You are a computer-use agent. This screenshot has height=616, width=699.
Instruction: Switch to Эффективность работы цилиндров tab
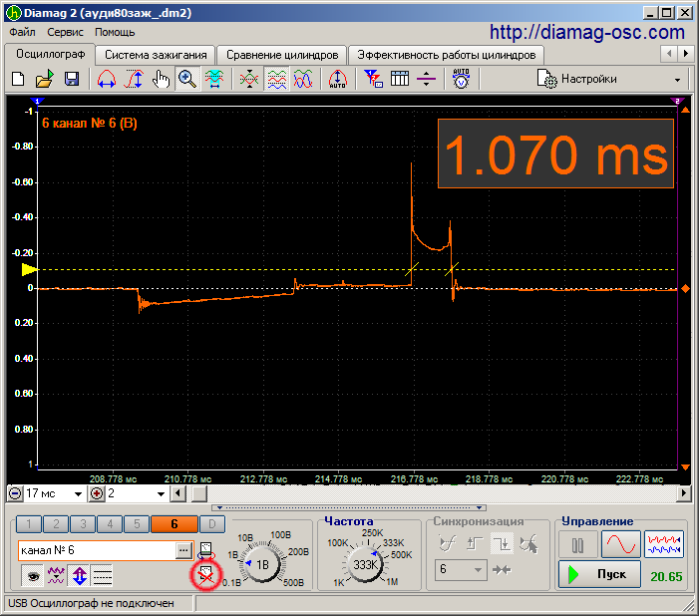pos(447,55)
